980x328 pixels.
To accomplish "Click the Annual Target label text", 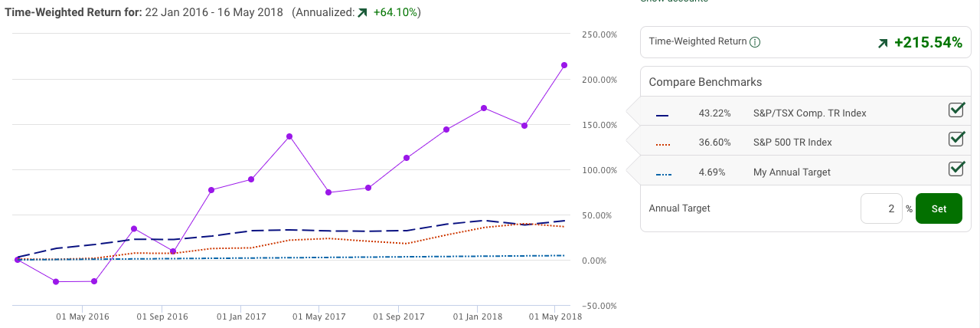I will [x=679, y=208].
